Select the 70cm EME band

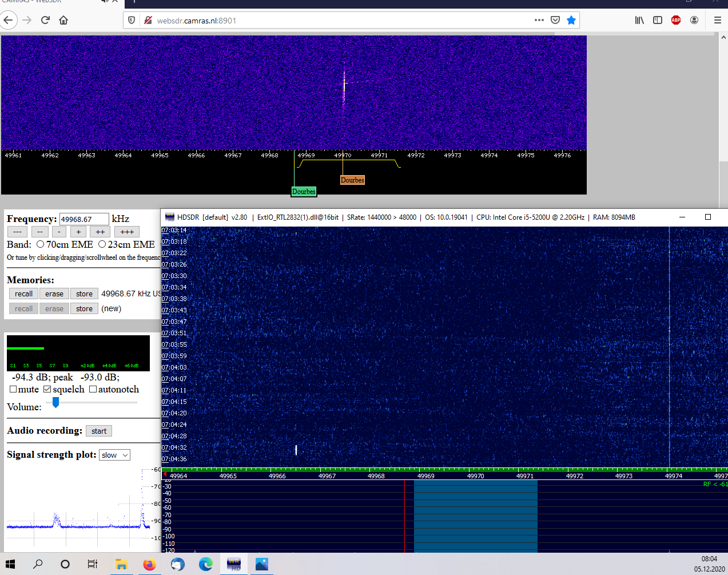pyautogui.click(x=40, y=244)
